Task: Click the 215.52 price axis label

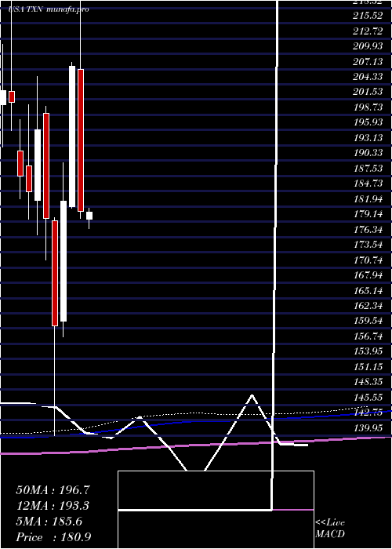Action: tap(368, 16)
